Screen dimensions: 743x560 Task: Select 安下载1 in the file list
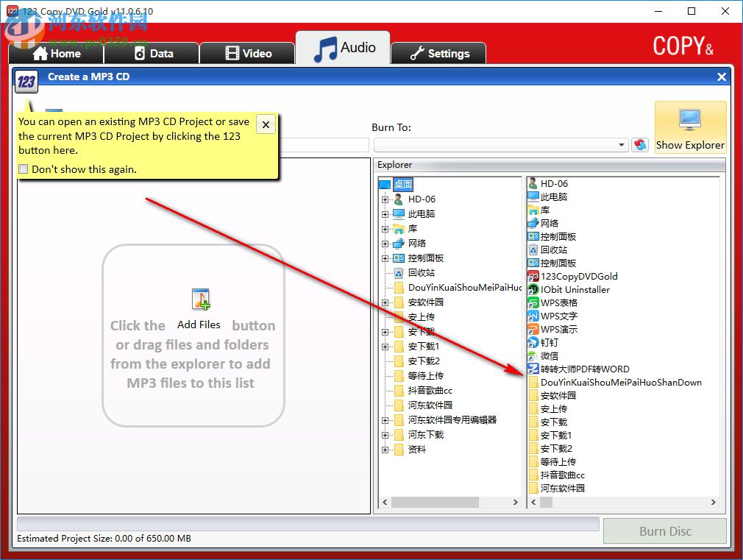pyautogui.click(x=550, y=436)
